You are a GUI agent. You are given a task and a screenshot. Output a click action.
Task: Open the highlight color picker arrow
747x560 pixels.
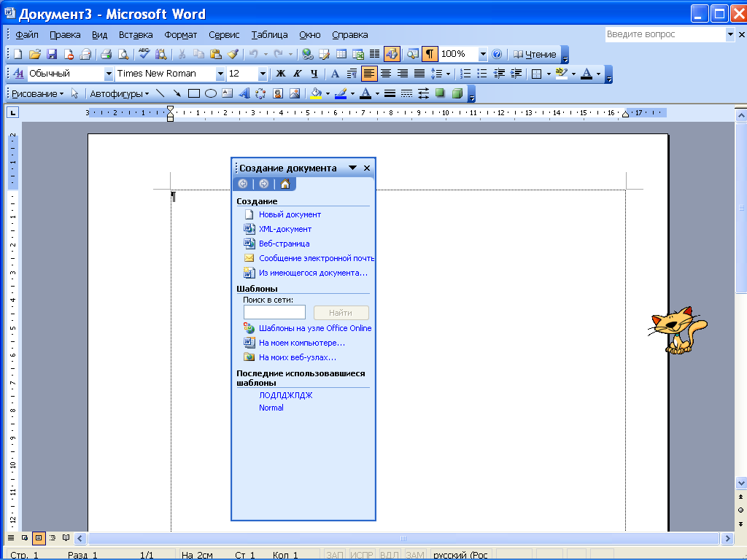click(573, 74)
